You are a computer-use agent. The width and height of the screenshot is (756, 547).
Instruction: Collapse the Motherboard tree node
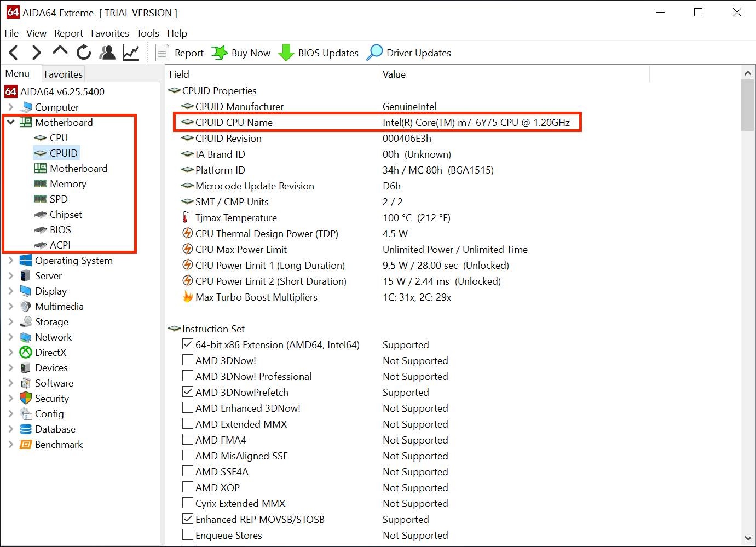pos(11,122)
